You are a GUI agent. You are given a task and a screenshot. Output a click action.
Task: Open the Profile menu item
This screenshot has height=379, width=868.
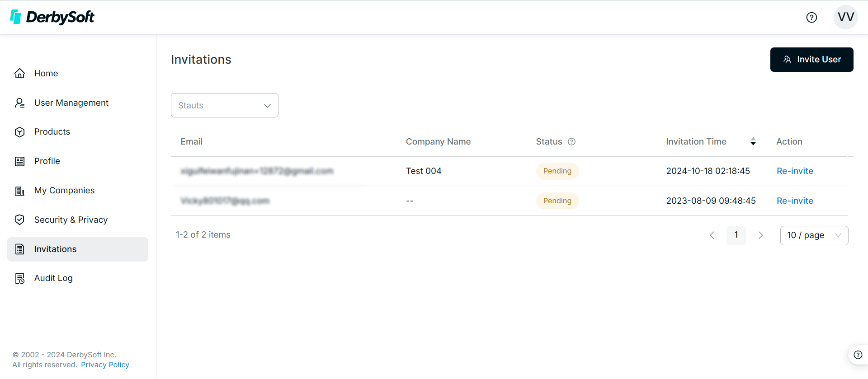pyautogui.click(x=78, y=161)
